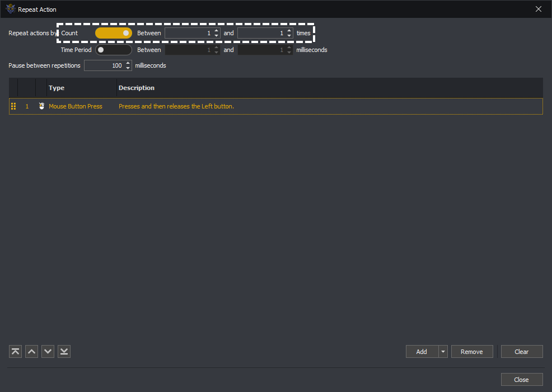Screen dimensions: 552x392
Task: Move action to top of list
Action: 15,351
